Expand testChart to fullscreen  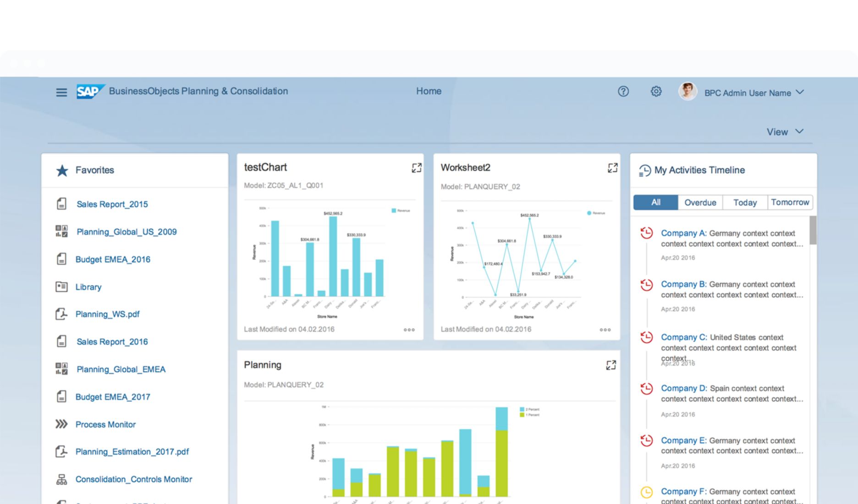417,168
